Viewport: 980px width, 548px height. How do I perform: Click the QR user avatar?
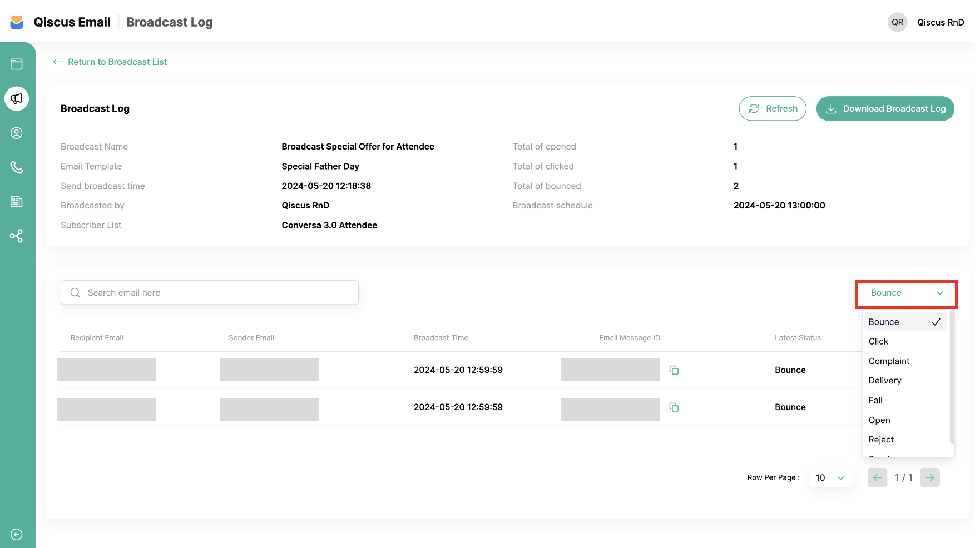coord(897,22)
